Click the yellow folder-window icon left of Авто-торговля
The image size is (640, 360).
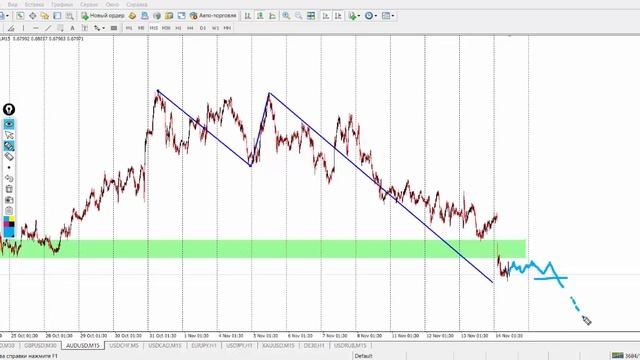169,16
